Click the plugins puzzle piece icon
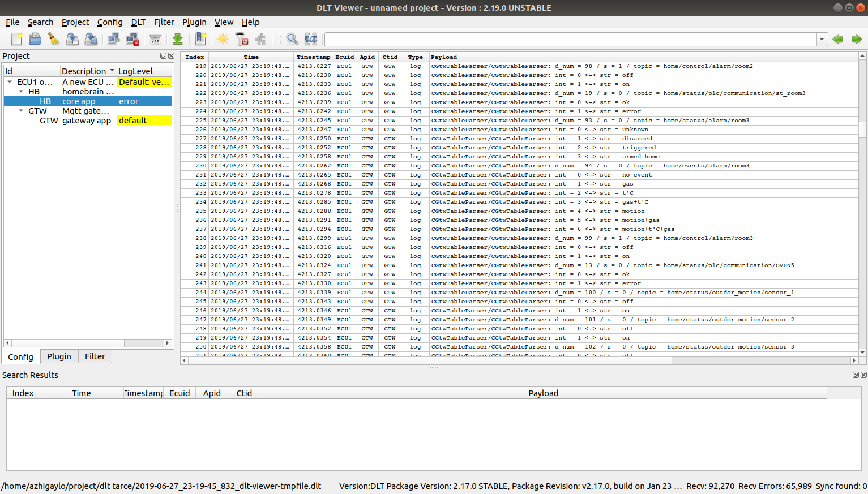This screenshot has height=494, width=868. 260,39
